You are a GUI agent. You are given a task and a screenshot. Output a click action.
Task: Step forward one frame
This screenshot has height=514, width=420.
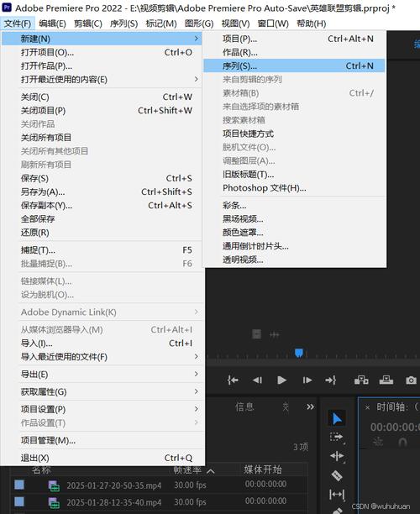(x=307, y=380)
